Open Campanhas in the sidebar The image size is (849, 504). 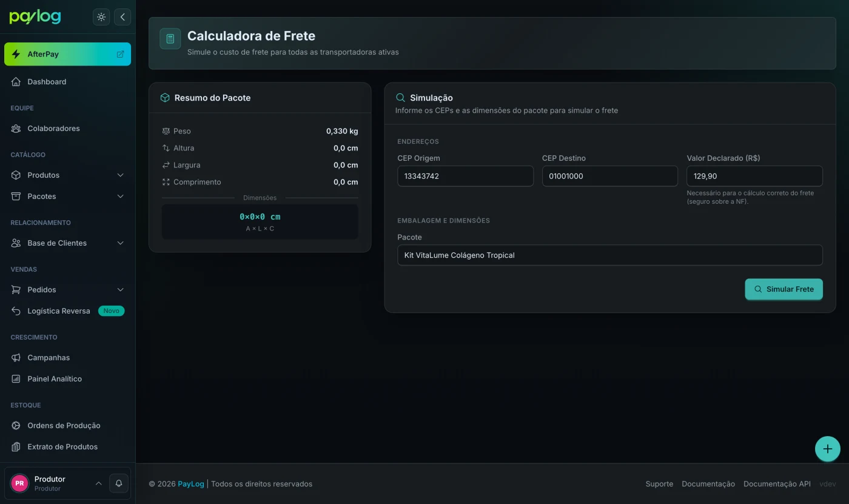click(67, 358)
